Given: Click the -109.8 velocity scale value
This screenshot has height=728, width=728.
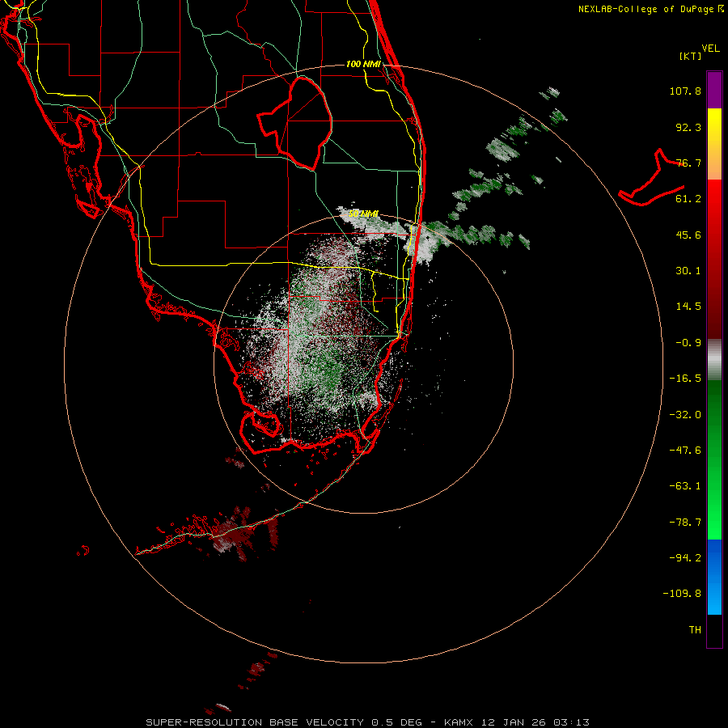Looking at the screenshot, I should [x=682, y=594].
